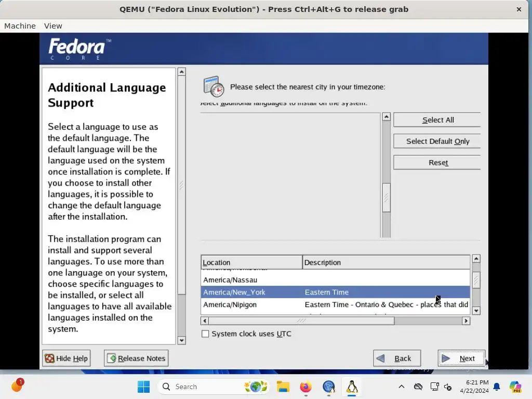Click the Description column header
Screen dimensions: 532x399
386,262
